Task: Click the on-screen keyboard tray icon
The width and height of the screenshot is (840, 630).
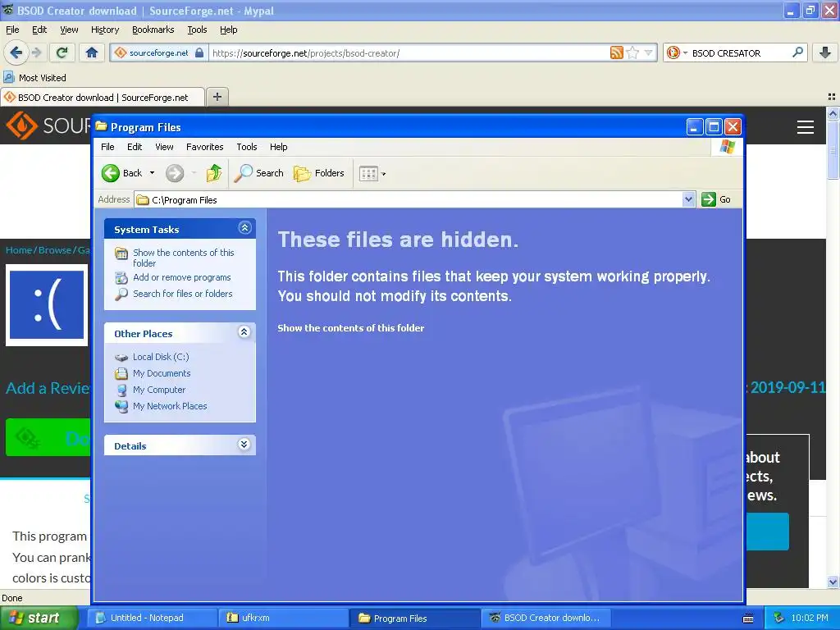Action: click(x=748, y=619)
